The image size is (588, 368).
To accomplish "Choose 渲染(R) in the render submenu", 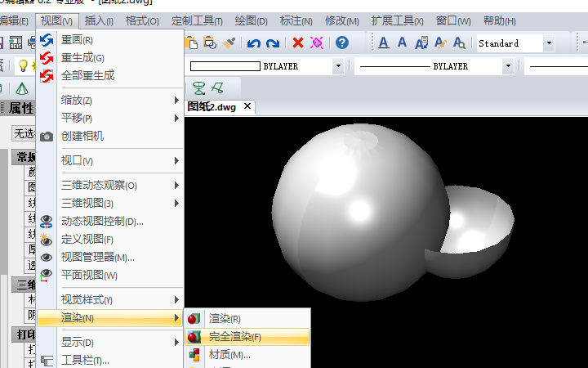I will coord(247,319).
